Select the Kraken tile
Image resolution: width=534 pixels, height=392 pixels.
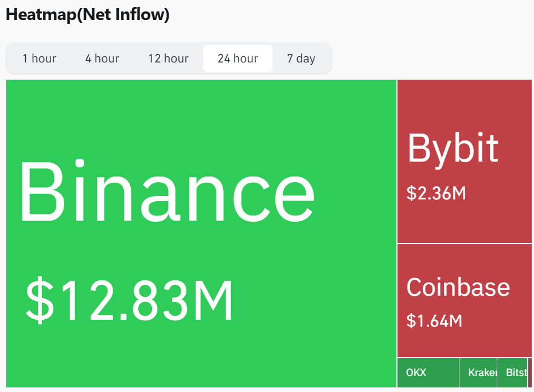pyautogui.click(x=478, y=373)
